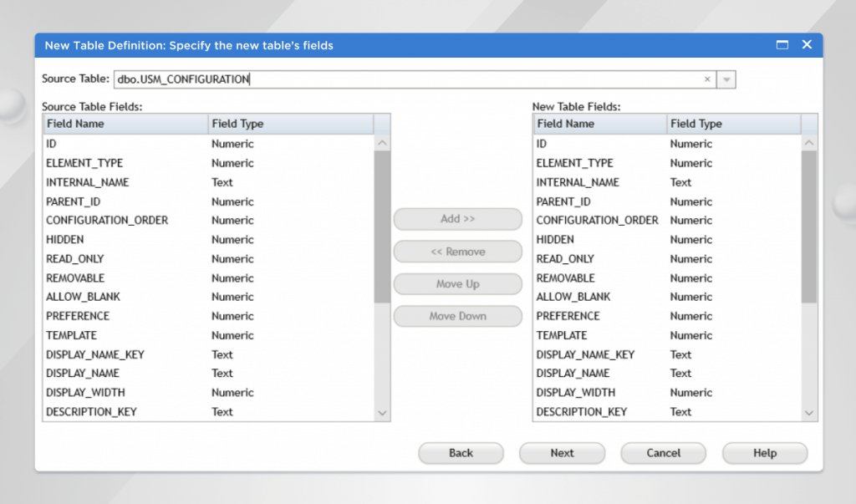Maximize the New Table Definition dialog
Viewport: 856px width, 504px height.
pos(782,45)
